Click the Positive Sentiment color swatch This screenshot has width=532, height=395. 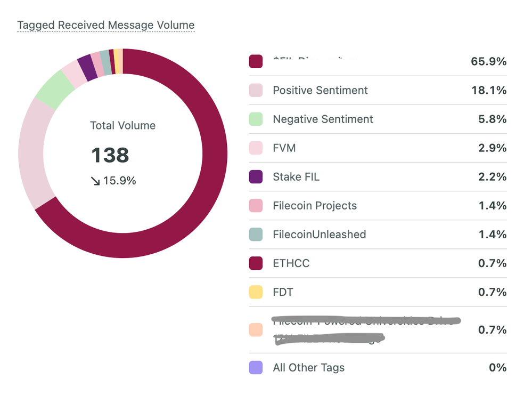[256, 91]
